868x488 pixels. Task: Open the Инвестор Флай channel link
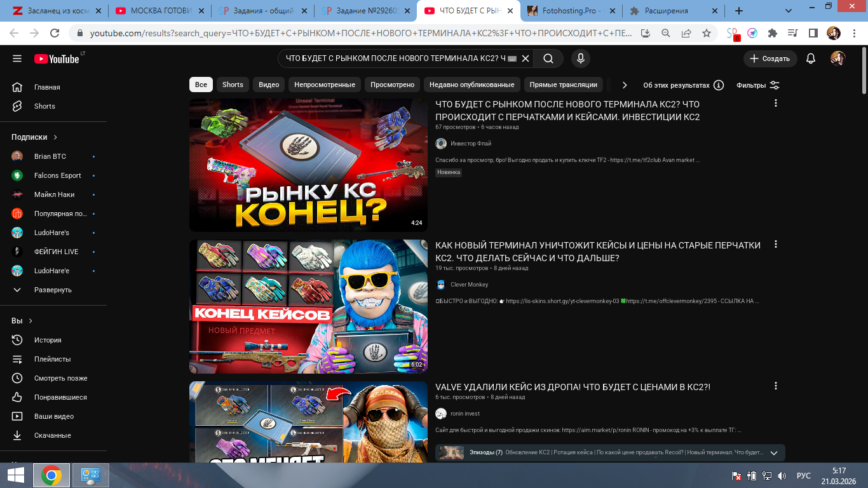471,144
